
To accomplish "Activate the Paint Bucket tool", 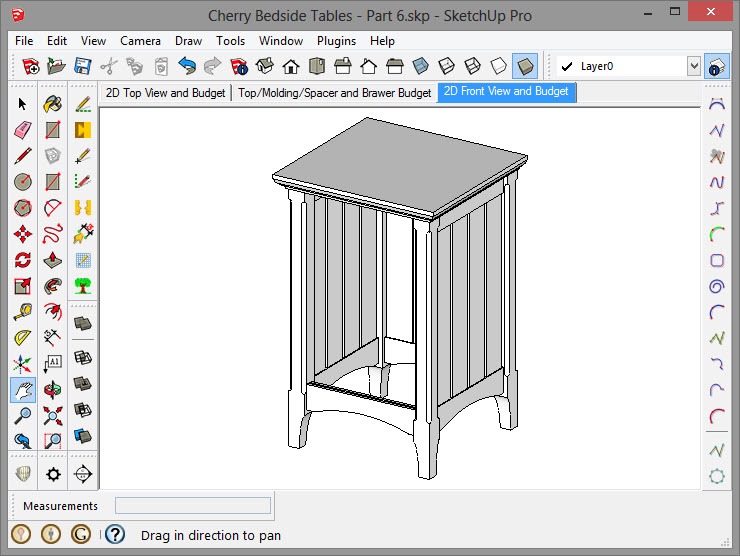I will tap(53, 104).
